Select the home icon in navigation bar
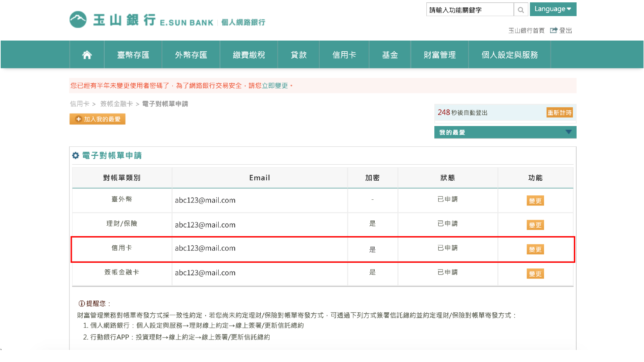The width and height of the screenshot is (644, 362). tap(87, 54)
